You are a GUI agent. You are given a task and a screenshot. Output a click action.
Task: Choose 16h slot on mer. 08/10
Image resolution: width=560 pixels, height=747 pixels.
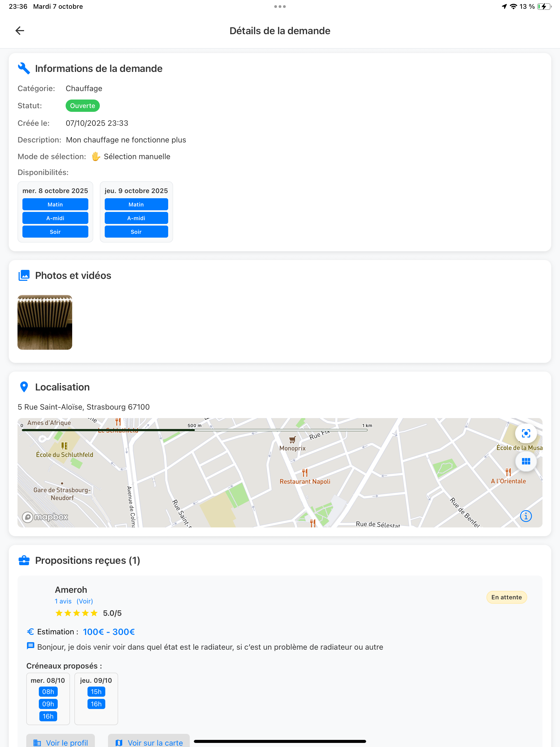[48, 716]
